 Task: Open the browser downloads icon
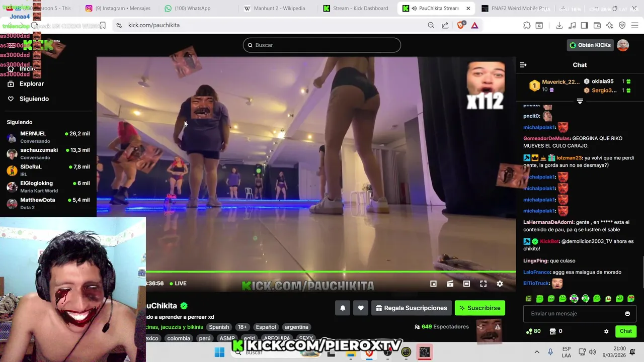tap(559, 25)
